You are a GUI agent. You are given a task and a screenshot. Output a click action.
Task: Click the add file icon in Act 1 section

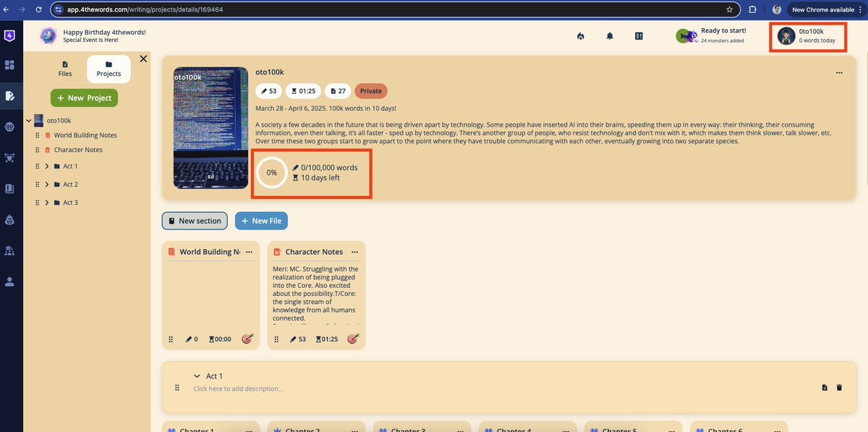click(x=825, y=388)
